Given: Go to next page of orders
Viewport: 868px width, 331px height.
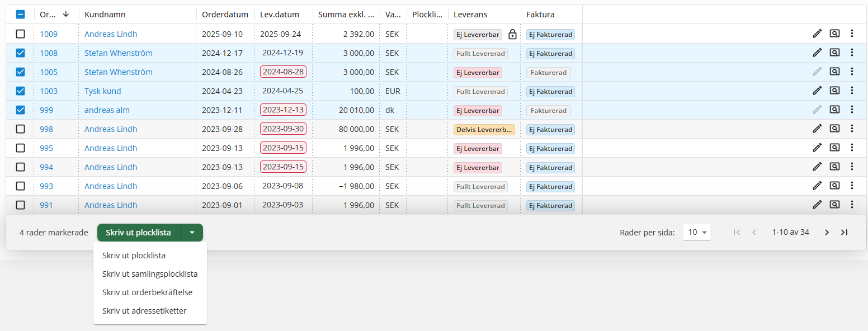Looking at the screenshot, I should coord(827,233).
